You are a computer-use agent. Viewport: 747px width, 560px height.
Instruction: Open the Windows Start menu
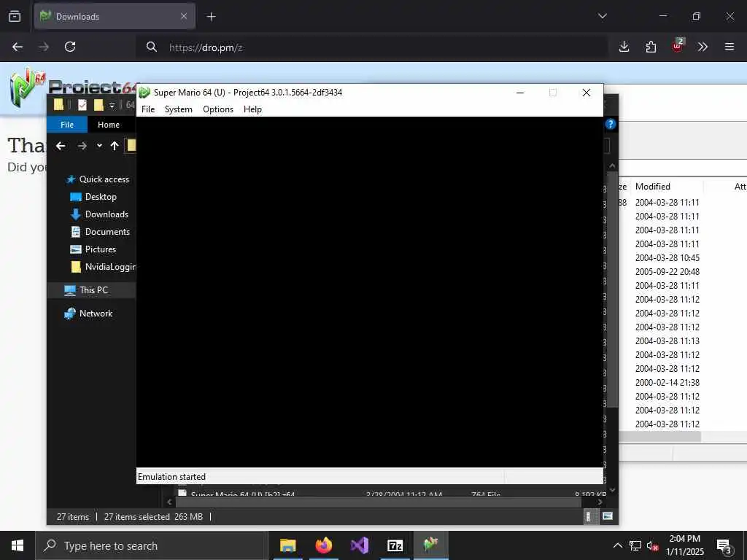(x=18, y=545)
